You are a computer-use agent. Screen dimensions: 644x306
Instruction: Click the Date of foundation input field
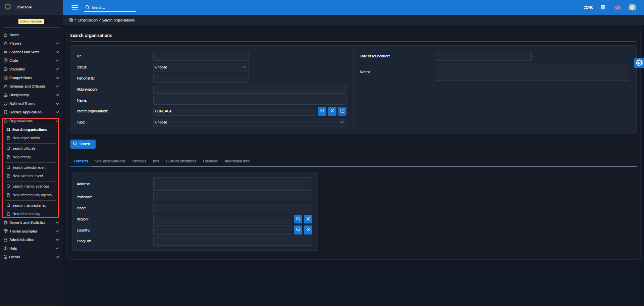(x=483, y=56)
